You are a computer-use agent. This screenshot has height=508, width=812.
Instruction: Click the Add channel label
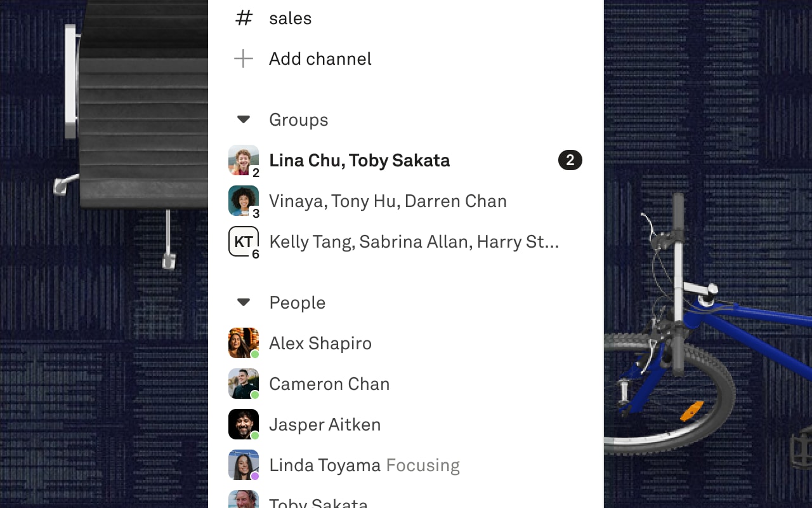coord(320,59)
